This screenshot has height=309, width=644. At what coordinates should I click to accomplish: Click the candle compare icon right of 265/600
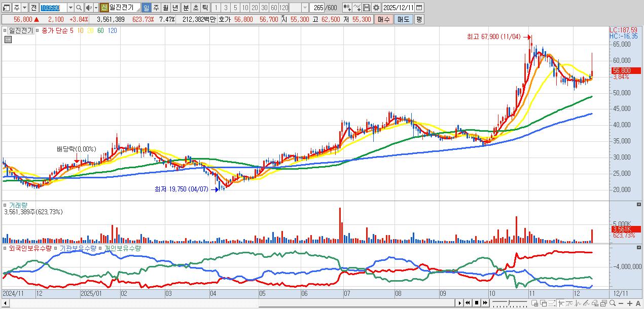(x=347, y=8)
